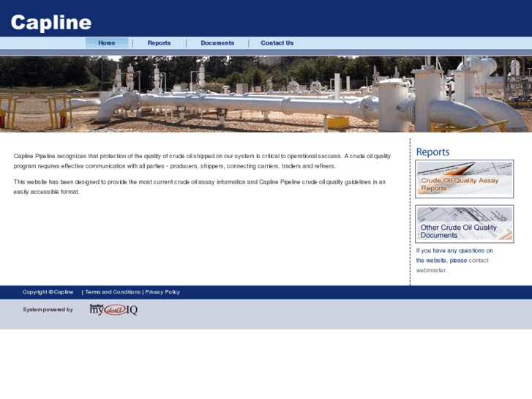This screenshot has height=399, width=532.
Task: Open Terms and Conditions link
Action: tap(113, 292)
